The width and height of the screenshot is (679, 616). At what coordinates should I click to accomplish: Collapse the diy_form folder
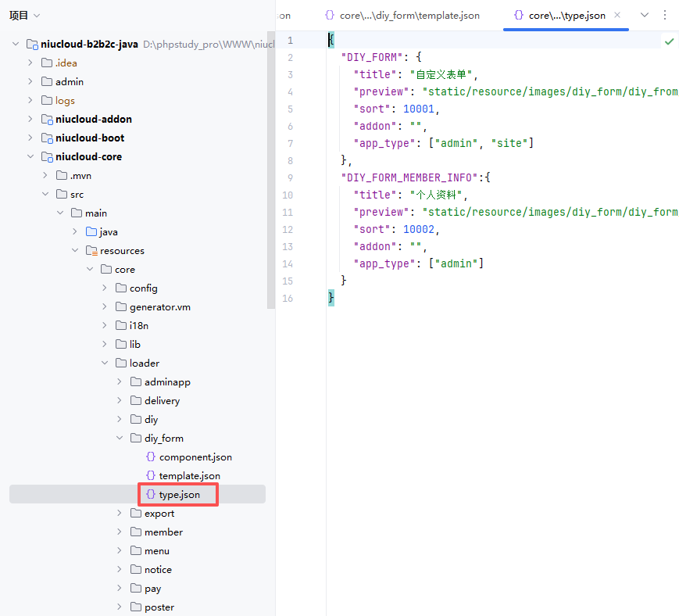(120, 439)
